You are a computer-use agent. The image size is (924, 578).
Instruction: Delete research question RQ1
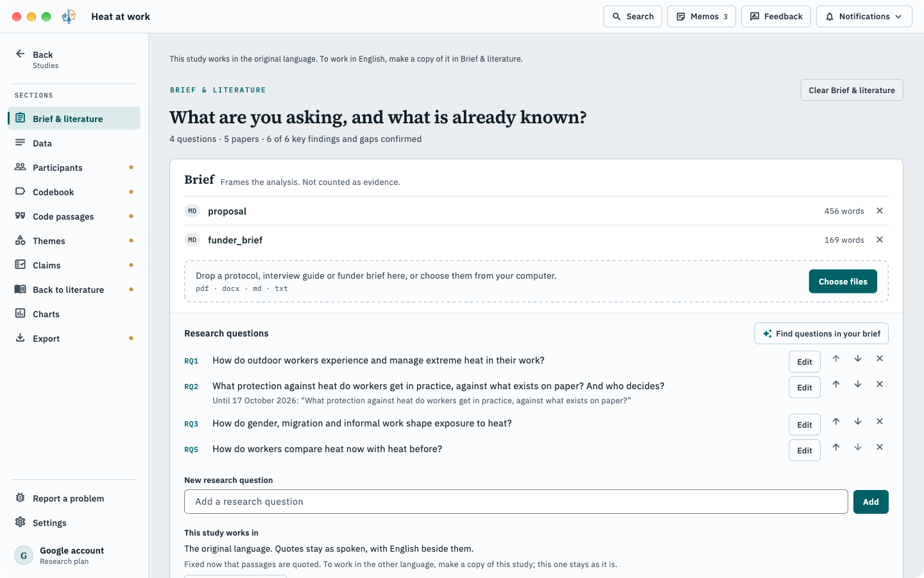point(880,358)
